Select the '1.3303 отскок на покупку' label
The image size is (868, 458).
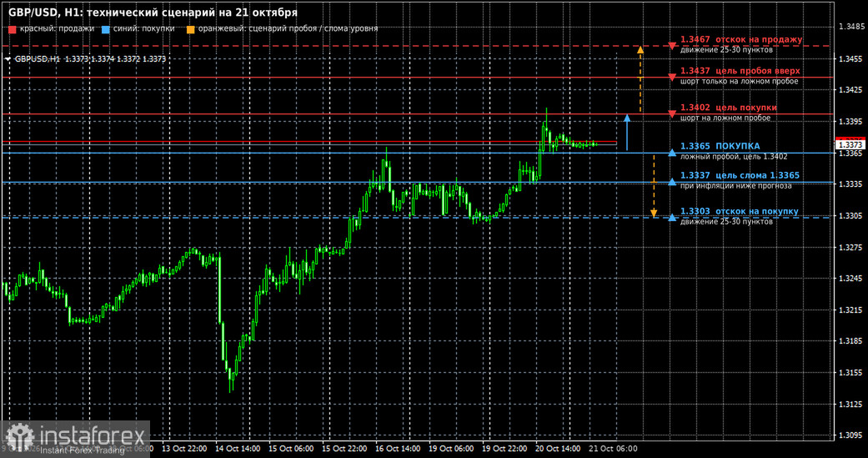click(x=739, y=212)
